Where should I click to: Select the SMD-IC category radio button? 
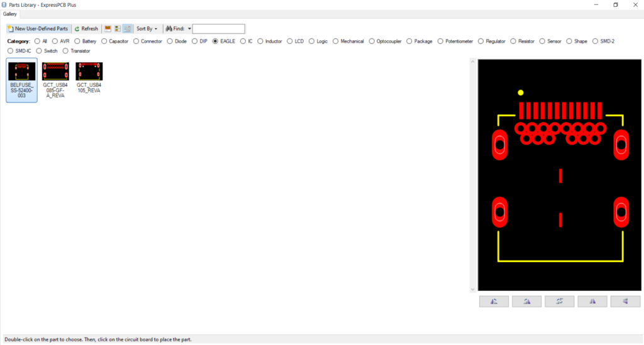tap(10, 52)
